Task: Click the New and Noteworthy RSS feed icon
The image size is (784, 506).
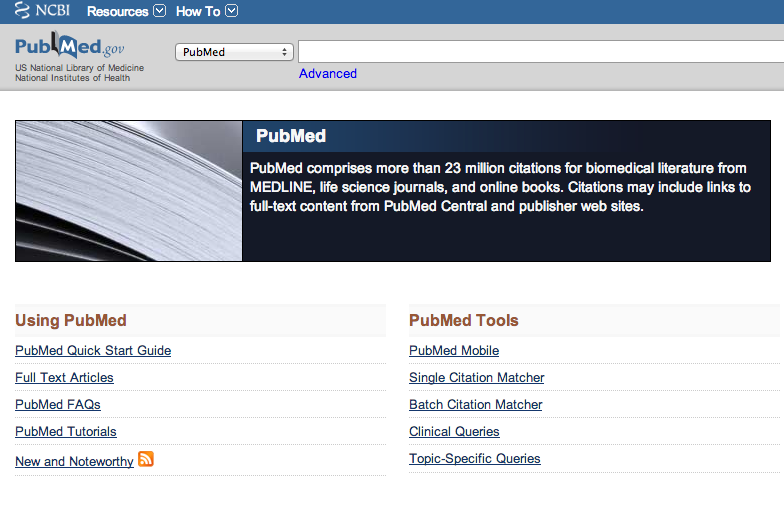Action: (x=146, y=458)
